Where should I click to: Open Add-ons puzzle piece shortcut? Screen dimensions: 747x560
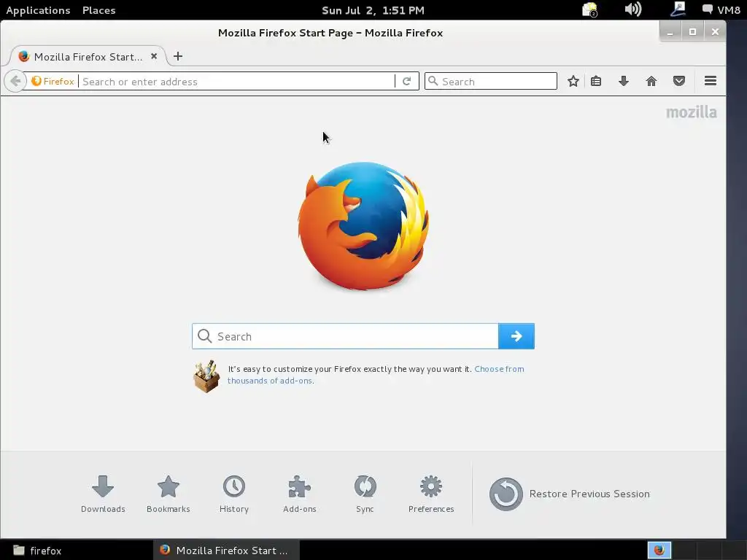tap(300, 494)
